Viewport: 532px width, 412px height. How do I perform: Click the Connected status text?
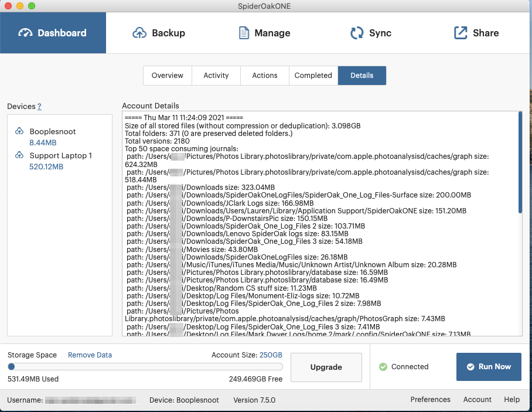coord(410,366)
